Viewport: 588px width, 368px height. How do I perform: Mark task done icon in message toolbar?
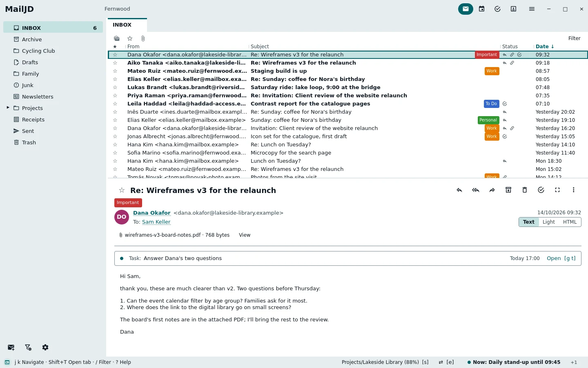click(x=541, y=190)
